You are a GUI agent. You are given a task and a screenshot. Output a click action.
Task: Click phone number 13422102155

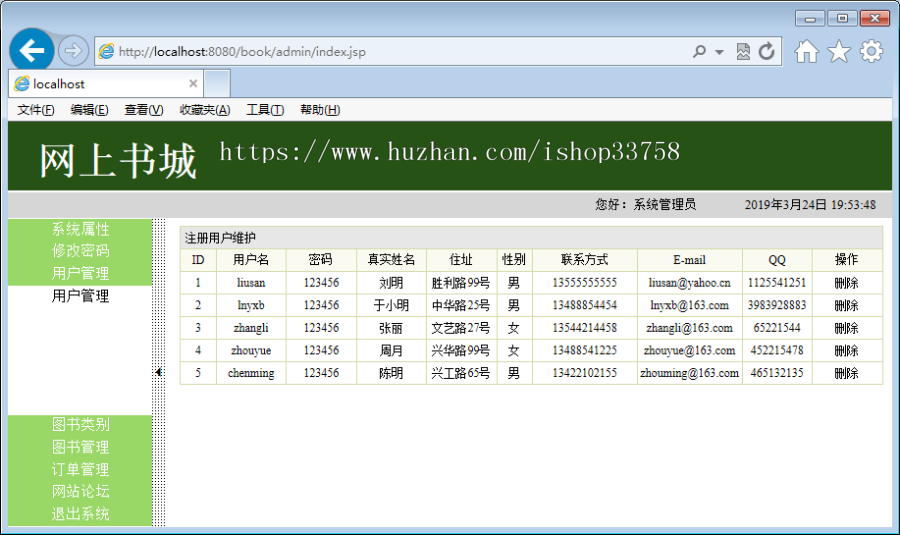(x=584, y=373)
